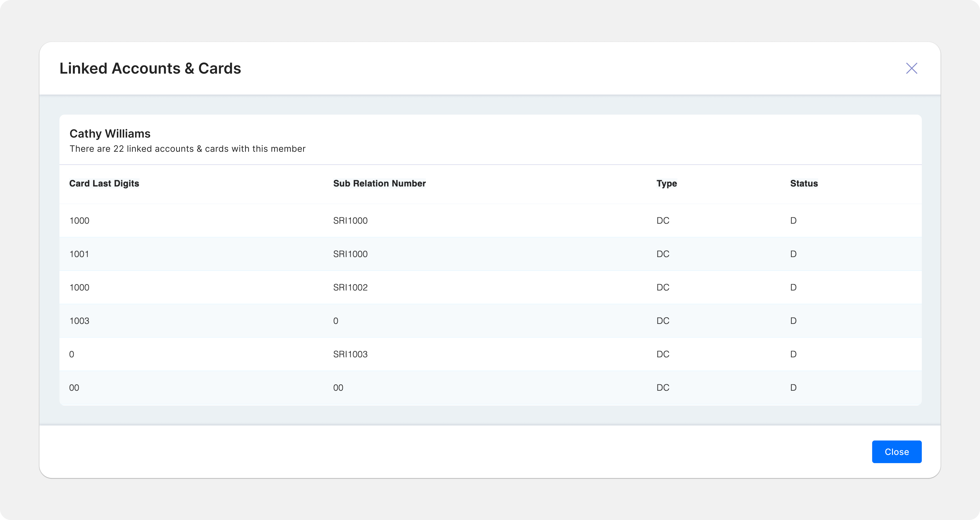The image size is (980, 520).
Task: Click the Sub Relation Number column header
Action: (x=379, y=183)
